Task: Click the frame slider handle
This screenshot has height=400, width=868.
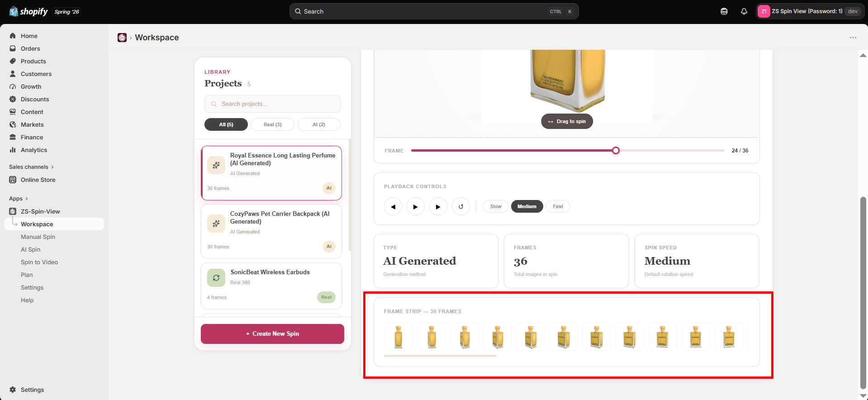Action: [616, 150]
